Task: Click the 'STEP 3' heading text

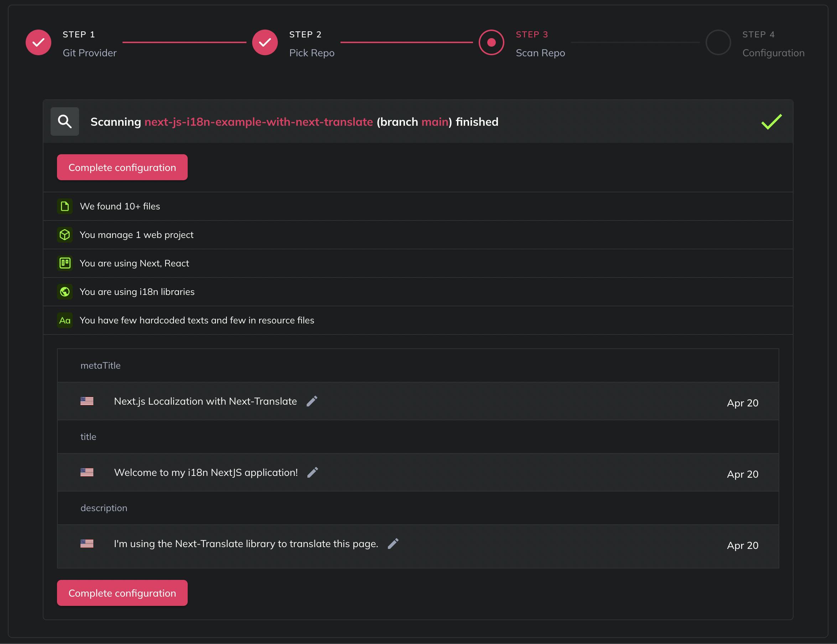Action: pos(532,35)
